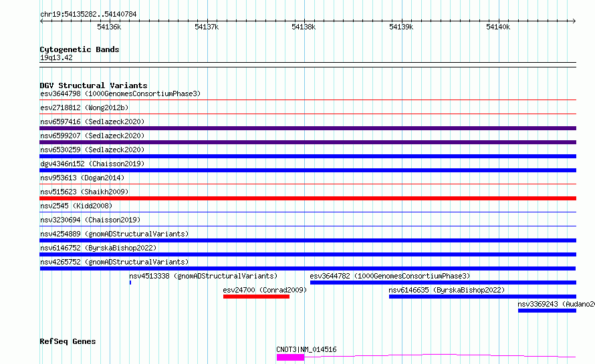Click the Cytogenetic Bands track title
This screenshot has width=595, height=364.
80,49
